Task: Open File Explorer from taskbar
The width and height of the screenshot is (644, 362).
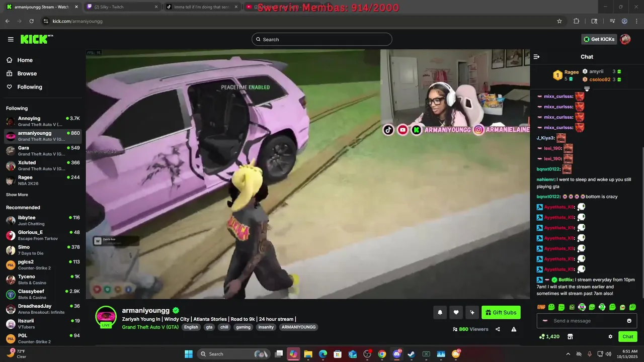Action: tap(308, 354)
